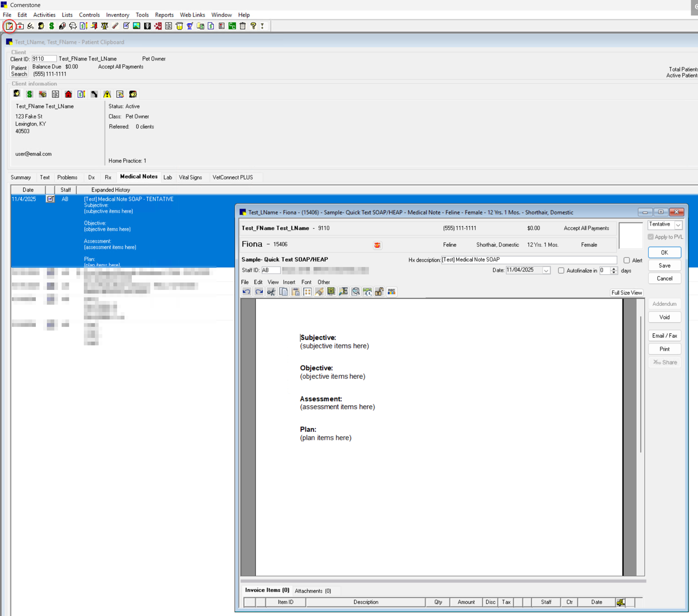Viewport: 698px width, 616px height.
Task: Open the Font menu in note editor
Action: (306, 282)
